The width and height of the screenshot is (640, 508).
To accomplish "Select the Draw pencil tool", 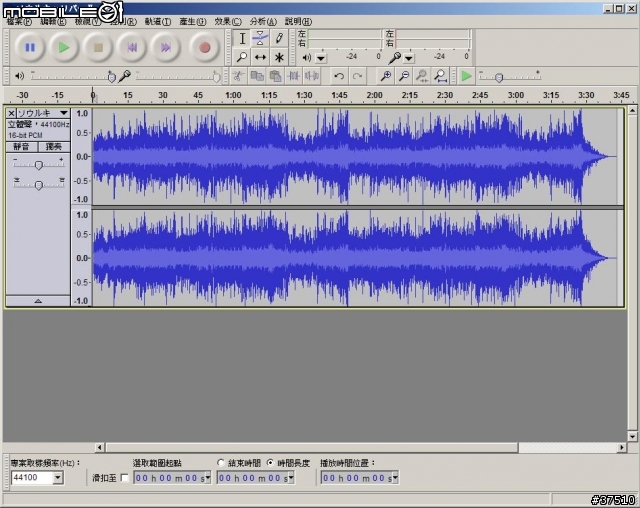I will coord(279,39).
